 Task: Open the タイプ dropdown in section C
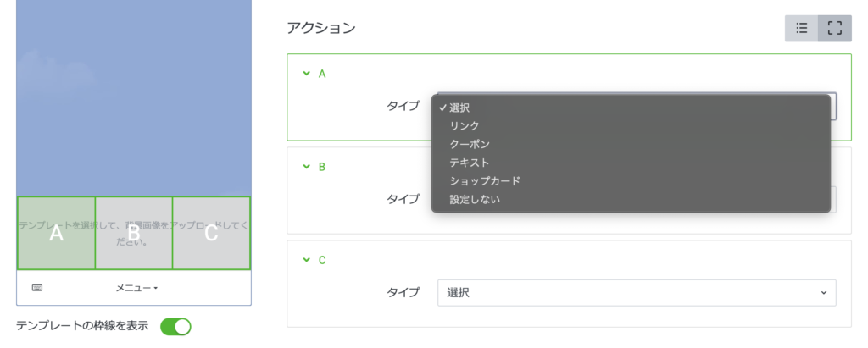636,292
